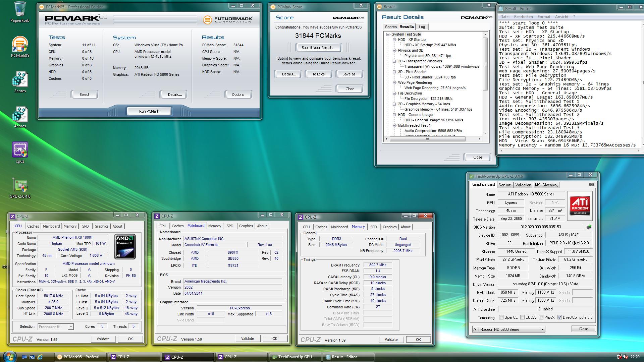The image size is (644, 362).
Task: Click the DRAM Frequency 802.7 MHz field
Action: (378, 265)
